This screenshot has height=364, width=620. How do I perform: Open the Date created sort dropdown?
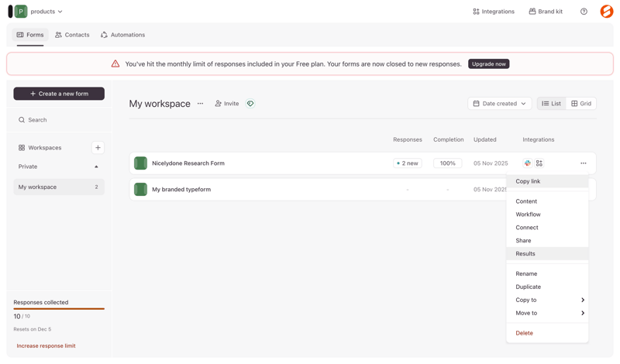pos(500,104)
